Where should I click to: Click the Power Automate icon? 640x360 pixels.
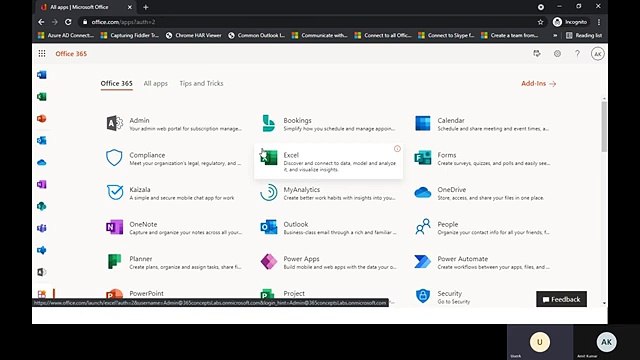click(422, 261)
